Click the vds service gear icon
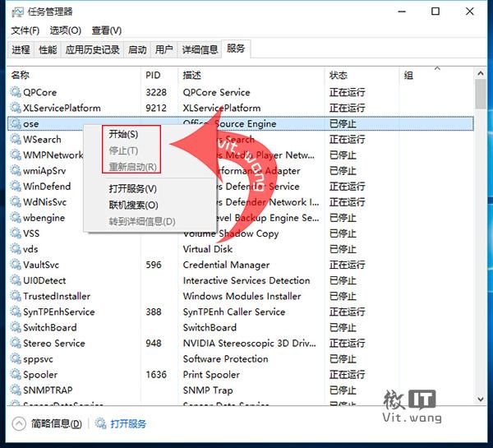This screenshot has height=448, width=493. (x=16, y=249)
